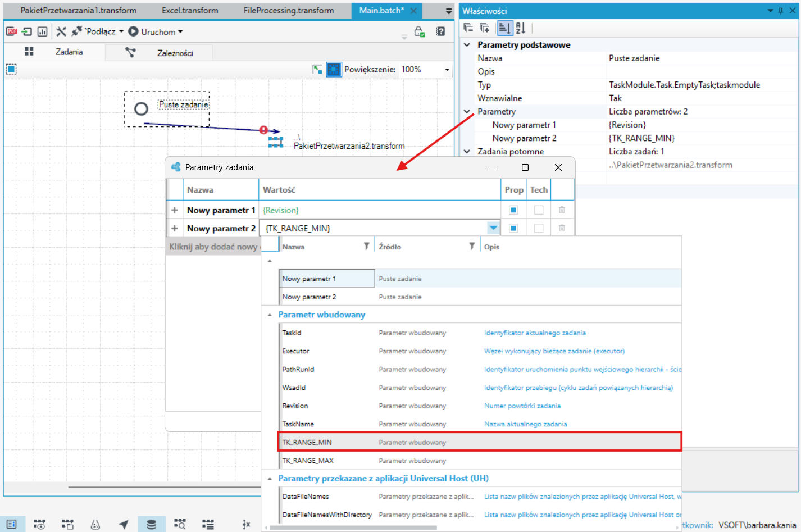Click the database stack icon in bottom bar

pyautogui.click(x=152, y=524)
